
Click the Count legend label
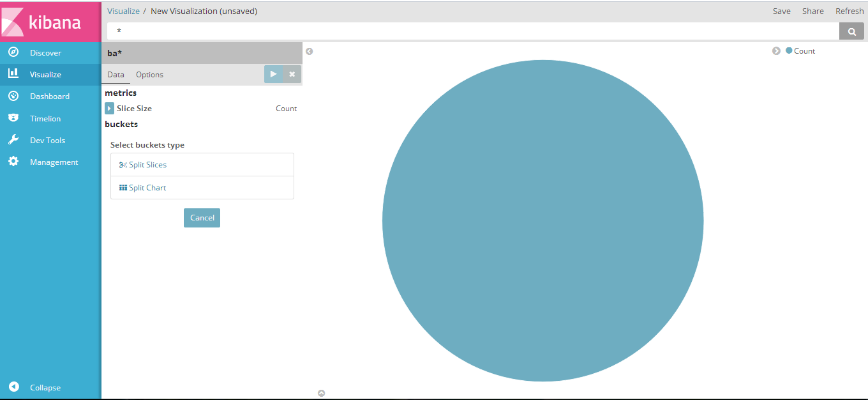coord(804,51)
